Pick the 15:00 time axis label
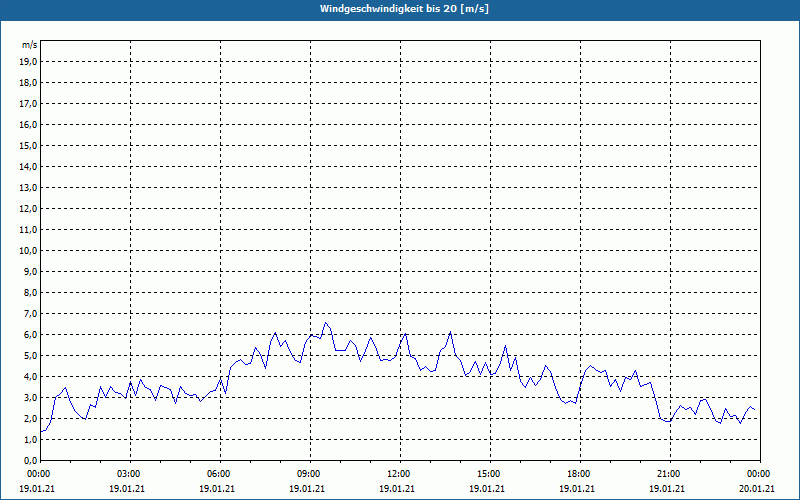 tap(490, 474)
